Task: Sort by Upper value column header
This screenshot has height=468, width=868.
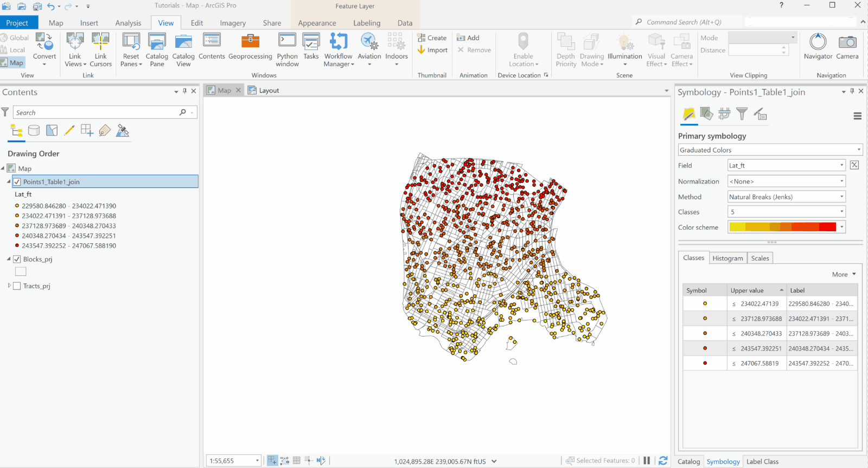Action: (757, 290)
